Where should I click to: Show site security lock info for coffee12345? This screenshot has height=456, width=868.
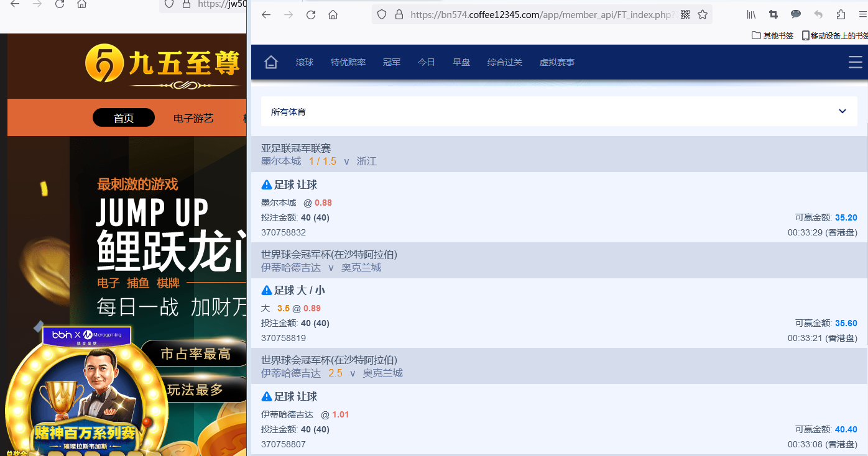399,15
